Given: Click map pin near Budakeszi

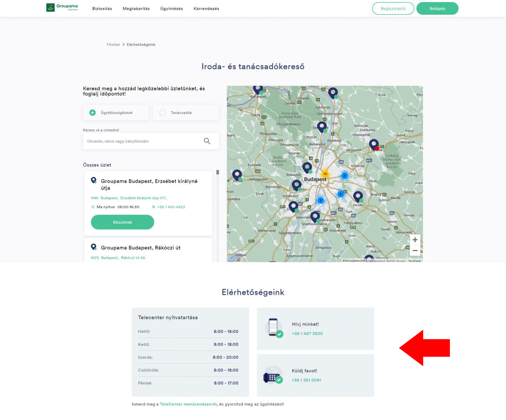Looking at the screenshot, I should pyautogui.click(x=307, y=168).
